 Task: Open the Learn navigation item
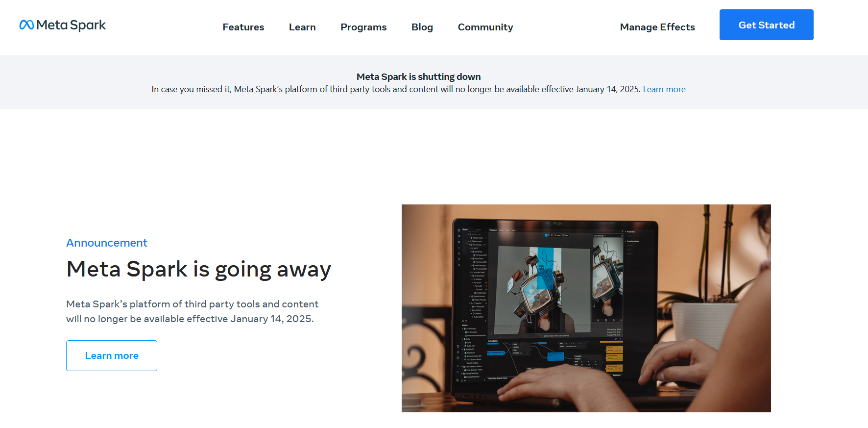point(302,27)
